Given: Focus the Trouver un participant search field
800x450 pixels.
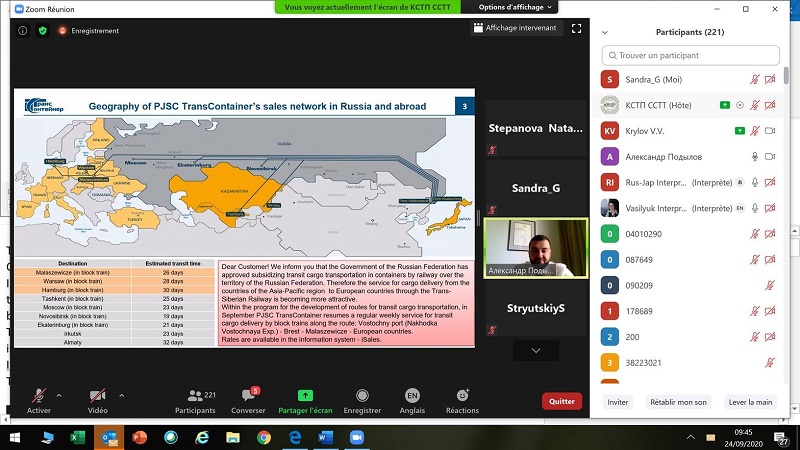Looking at the screenshot, I should pyautogui.click(x=690, y=55).
